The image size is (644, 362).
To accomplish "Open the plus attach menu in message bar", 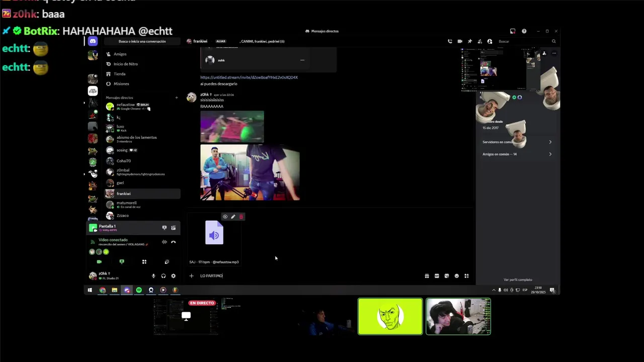I will pyautogui.click(x=191, y=276).
